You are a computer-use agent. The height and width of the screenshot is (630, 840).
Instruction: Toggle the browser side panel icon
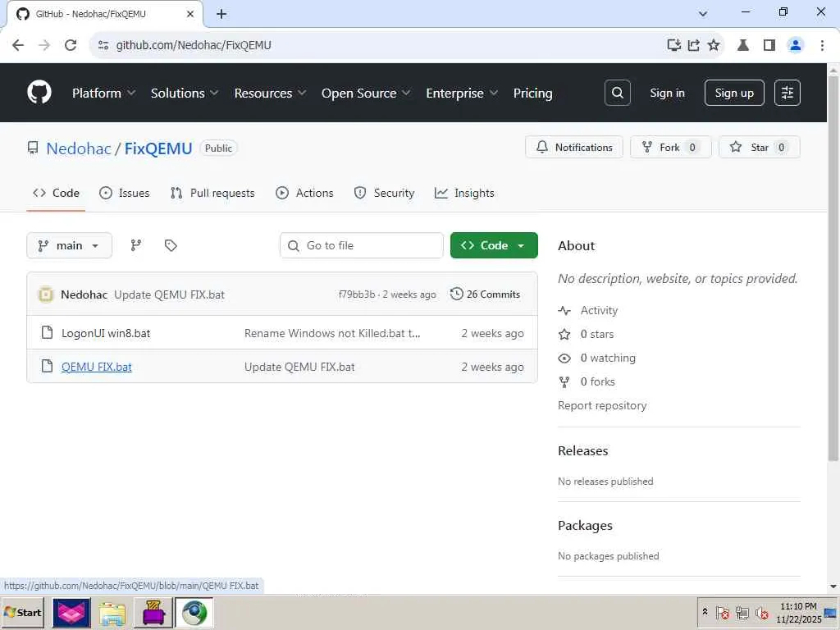point(769,45)
